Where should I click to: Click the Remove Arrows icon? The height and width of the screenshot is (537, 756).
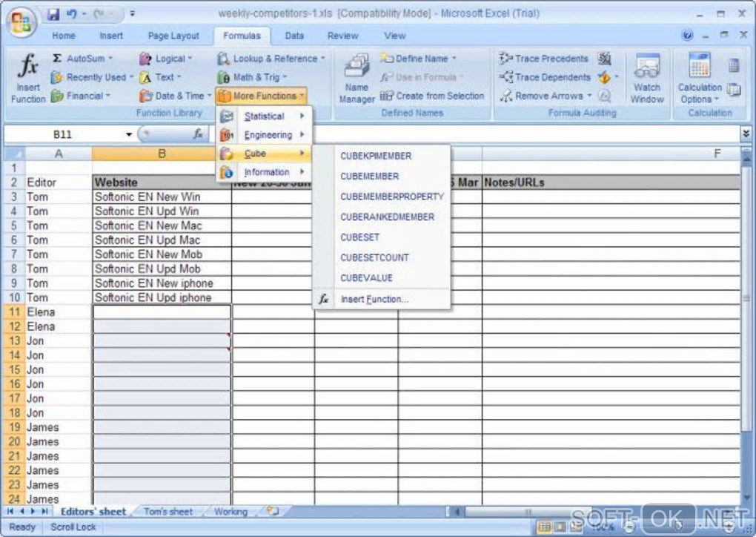coord(505,96)
